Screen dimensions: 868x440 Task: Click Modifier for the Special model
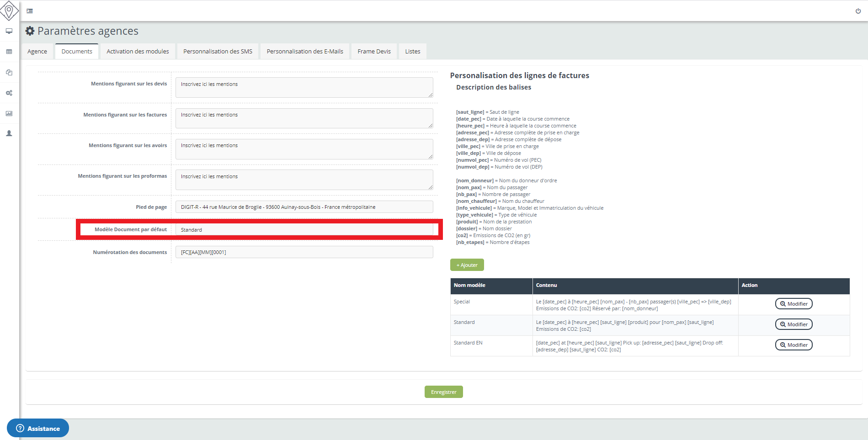tap(793, 304)
